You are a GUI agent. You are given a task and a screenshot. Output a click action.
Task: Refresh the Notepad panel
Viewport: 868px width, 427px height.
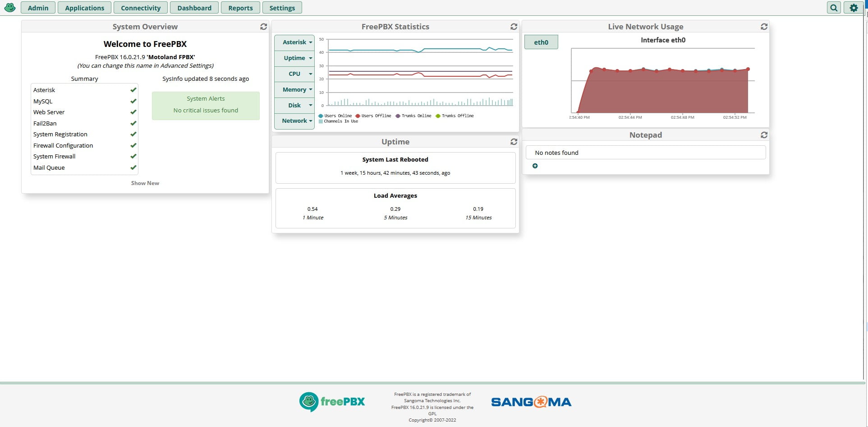click(x=764, y=135)
